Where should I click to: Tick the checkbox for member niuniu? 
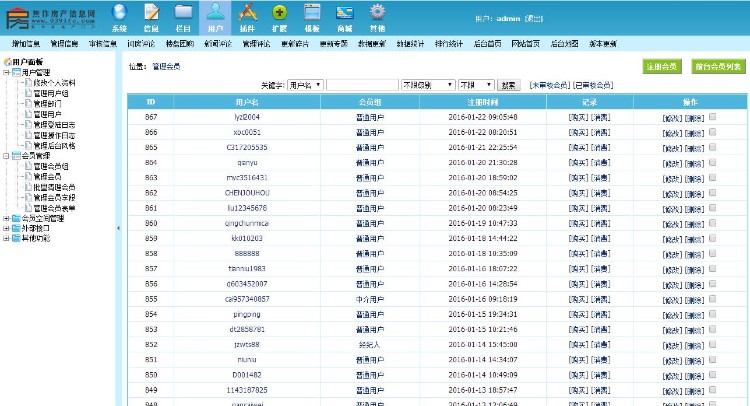712,360
